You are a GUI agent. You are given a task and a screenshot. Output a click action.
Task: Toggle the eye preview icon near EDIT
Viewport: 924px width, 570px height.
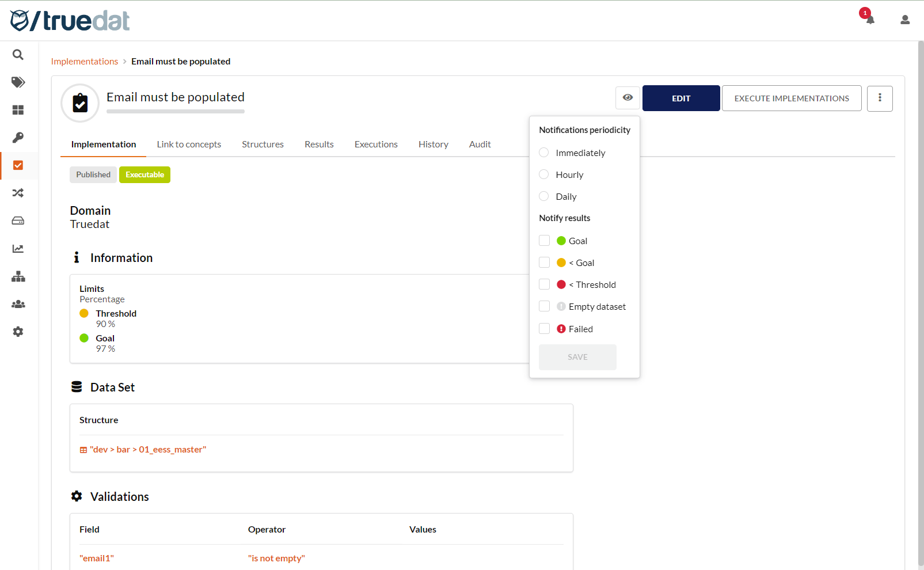click(628, 98)
